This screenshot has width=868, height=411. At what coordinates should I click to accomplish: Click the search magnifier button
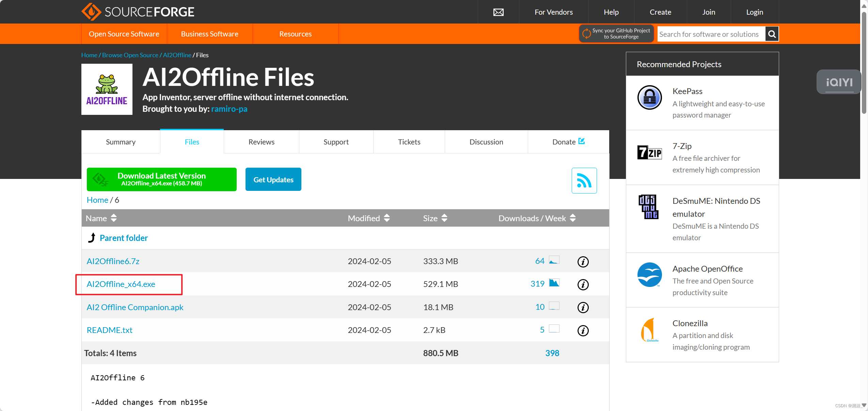(772, 34)
